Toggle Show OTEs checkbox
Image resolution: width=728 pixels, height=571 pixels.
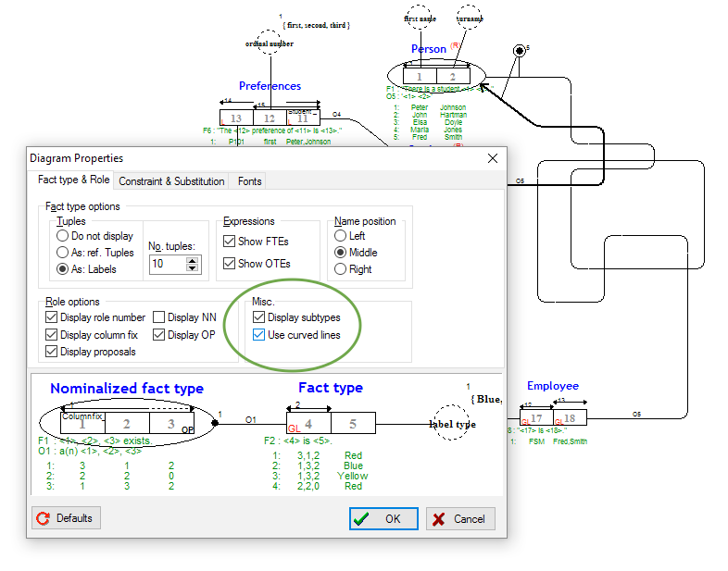pyautogui.click(x=230, y=264)
